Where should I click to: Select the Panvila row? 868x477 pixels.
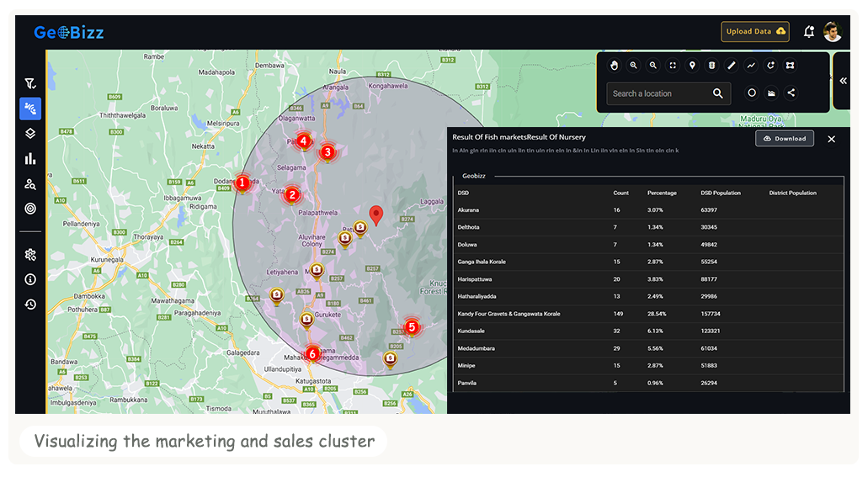[648, 383]
